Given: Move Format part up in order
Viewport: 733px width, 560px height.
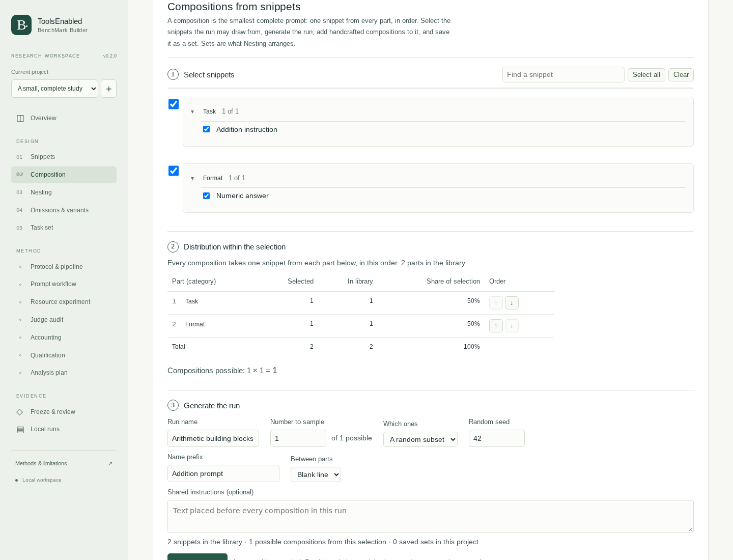Looking at the screenshot, I should [496, 326].
